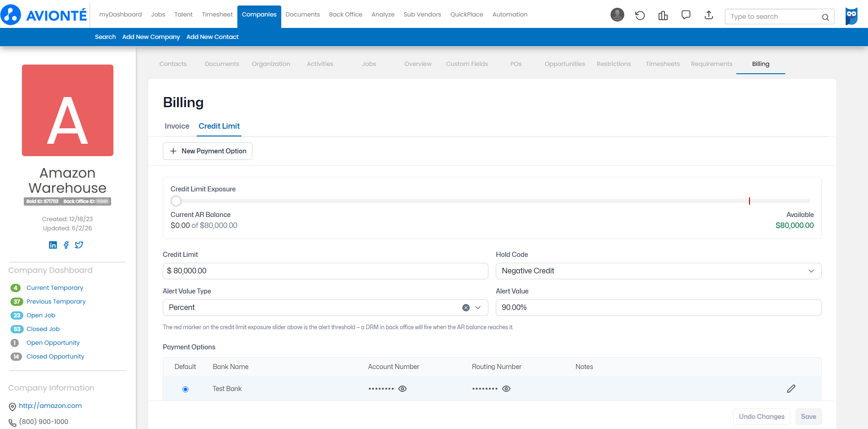This screenshot has width=868, height=429.
Task: Open Current Temporary dashboard link
Action: (x=55, y=288)
